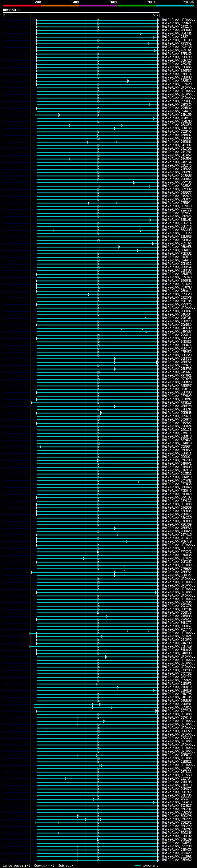Open UniRef100_O74819 hit
Viewport: 197px width, 868px height.
(177, 443)
